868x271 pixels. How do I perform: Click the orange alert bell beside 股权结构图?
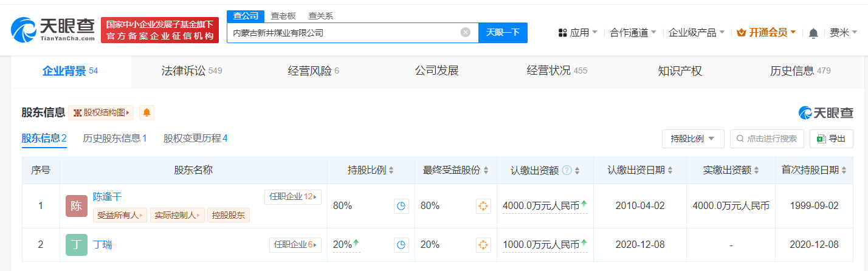coord(146,112)
